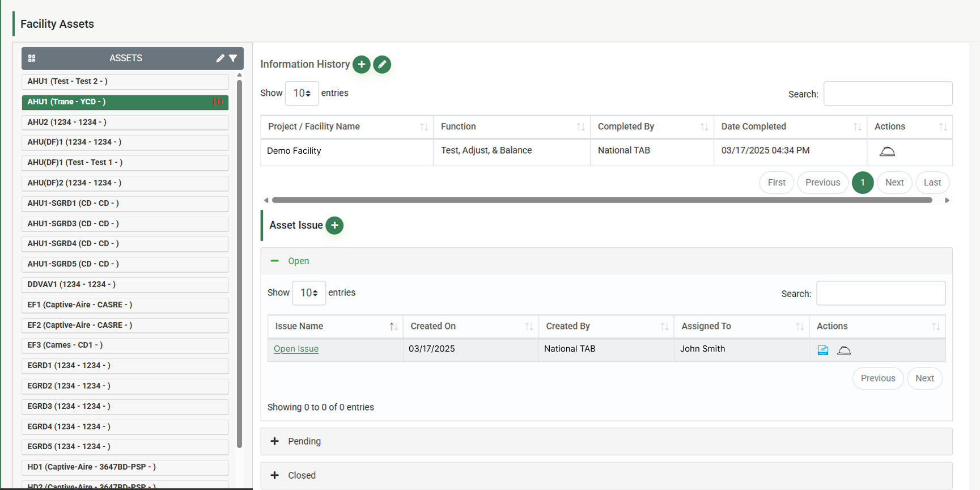Viewport: 980px width, 490px height.
Task: Select page 1 in Information History pagination
Action: click(x=863, y=183)
